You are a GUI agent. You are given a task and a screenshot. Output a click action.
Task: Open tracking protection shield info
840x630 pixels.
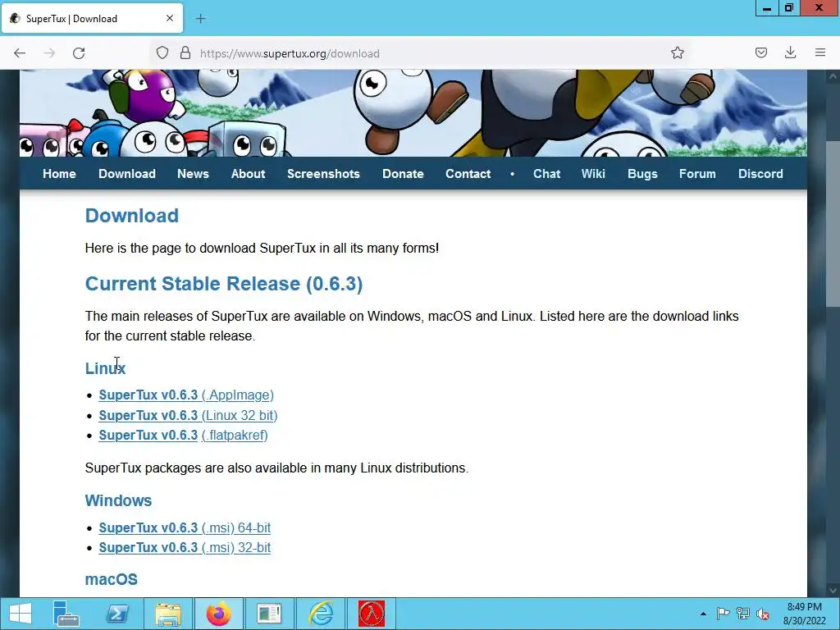[162, 53]
